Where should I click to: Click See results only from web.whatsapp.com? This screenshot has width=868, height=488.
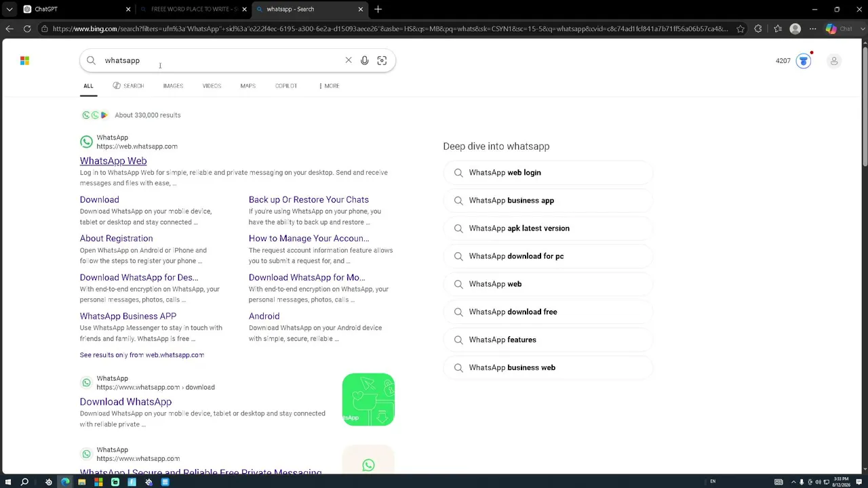142,355
